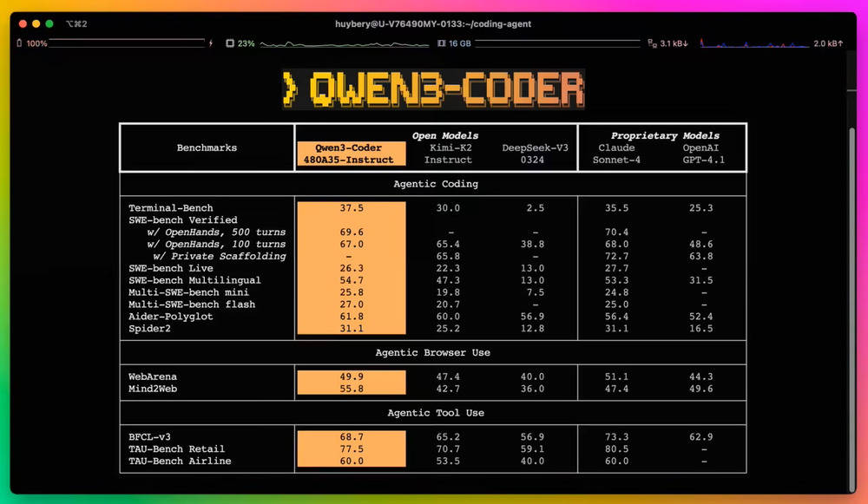Viewport: 868px width, 504px height.
Task: Click the window title huybery coding-agent
Action: [x=433, y=23]
